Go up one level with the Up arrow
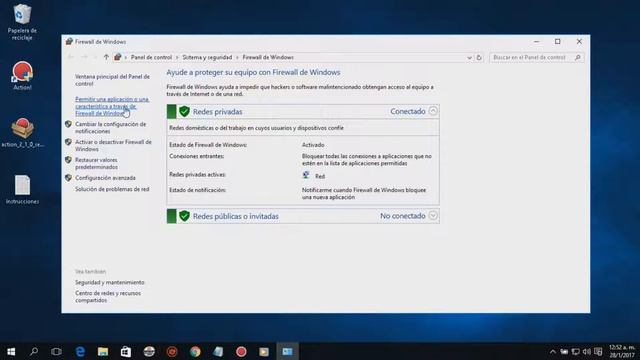The width and height of the screenshot is (640, 360). pyautogui.click(x=106, y=57)
